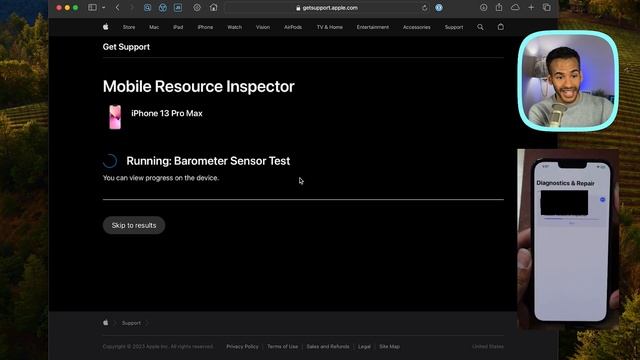Open the Legal footer link
This screenshot has height=360, width=640.
364,347
